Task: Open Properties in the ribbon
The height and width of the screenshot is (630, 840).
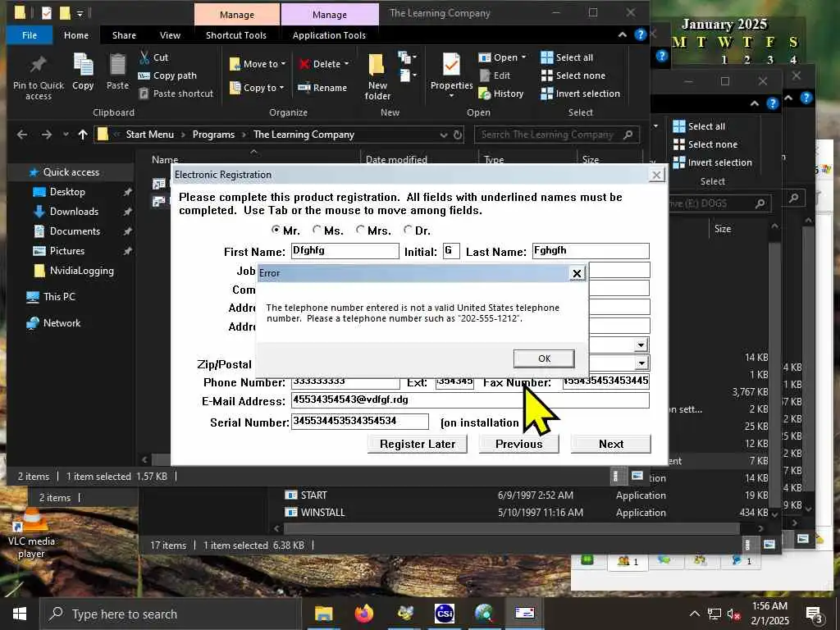Action: [x=451, y=75]
